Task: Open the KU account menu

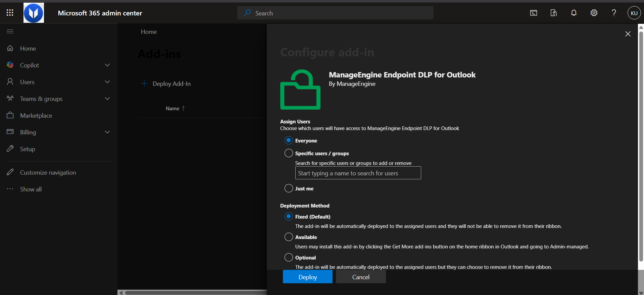Action: coord(634,13)
